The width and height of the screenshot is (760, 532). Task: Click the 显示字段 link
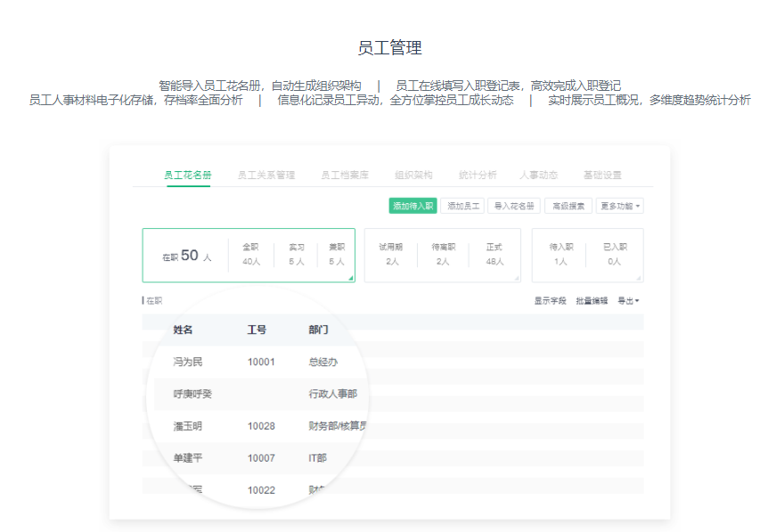click(550, 301)
